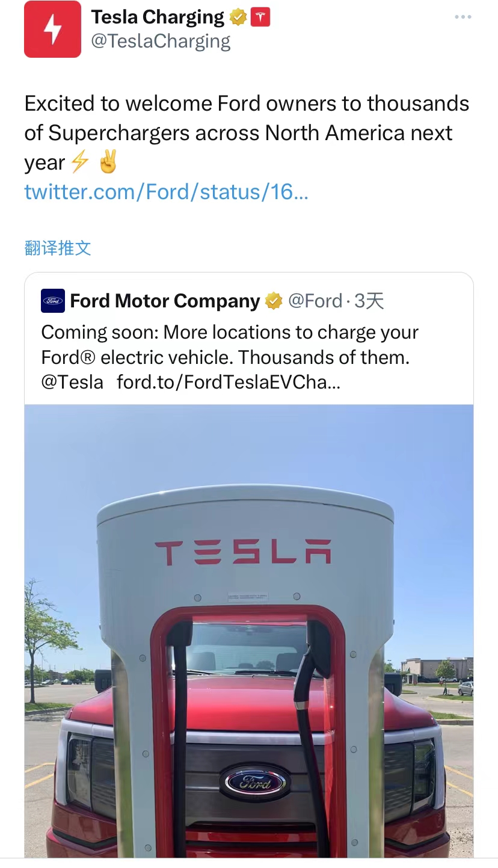
Task: Click the gold verified badge beside Ford
Action: tap(274, 301)
